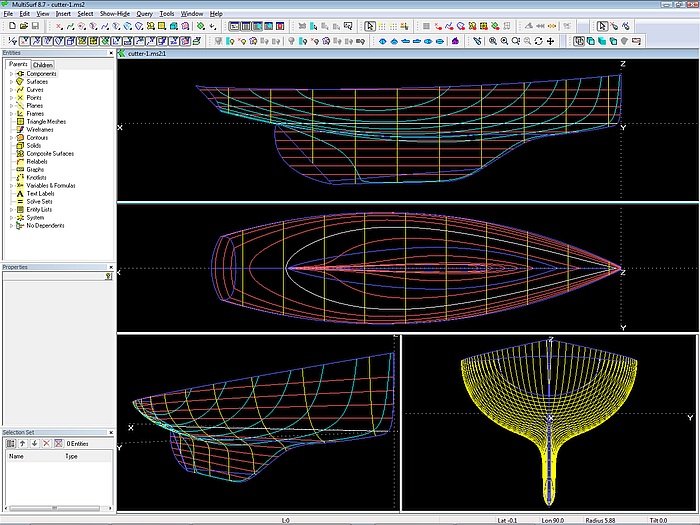The image size is (700, 525).
Task: Click the Open file folder icon
Action: coord(22,27)
